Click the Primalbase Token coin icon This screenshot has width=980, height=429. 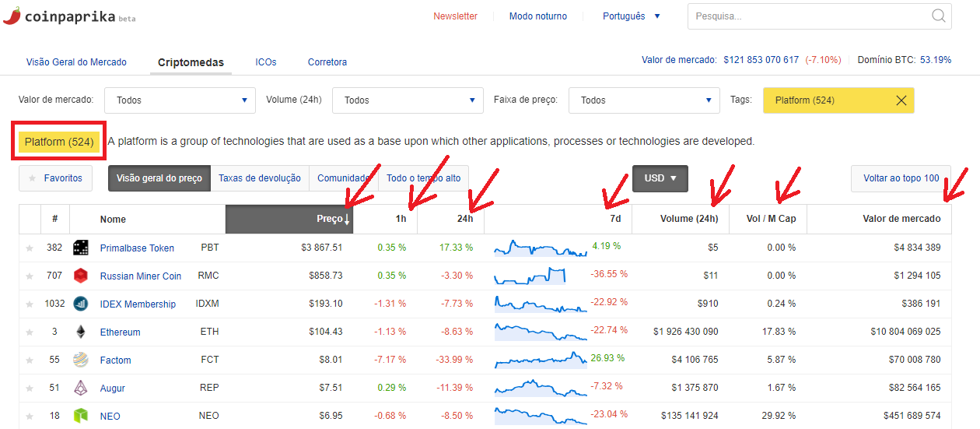pyautogui.click(x=81, y=248)
